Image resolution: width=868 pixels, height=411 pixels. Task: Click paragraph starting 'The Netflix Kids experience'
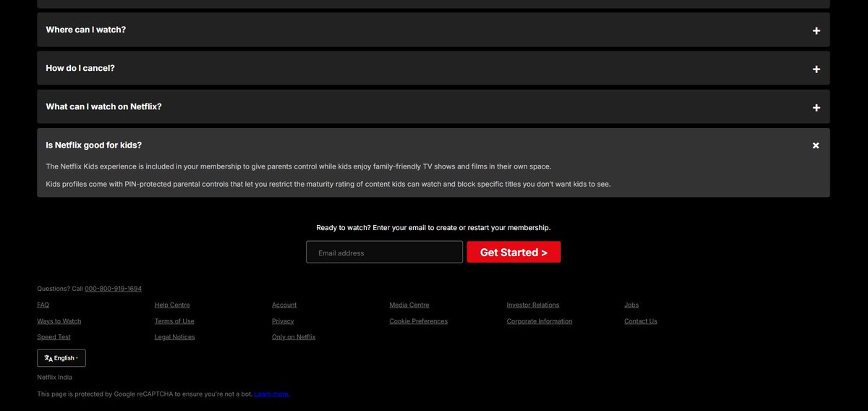point(298,166)
